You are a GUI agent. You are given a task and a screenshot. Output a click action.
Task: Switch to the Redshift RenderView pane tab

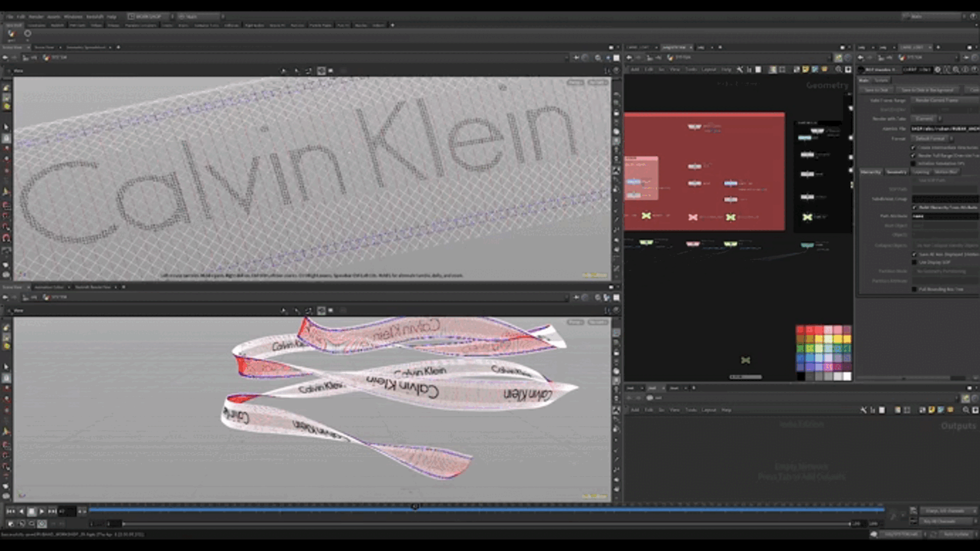[x=93, y=287]
